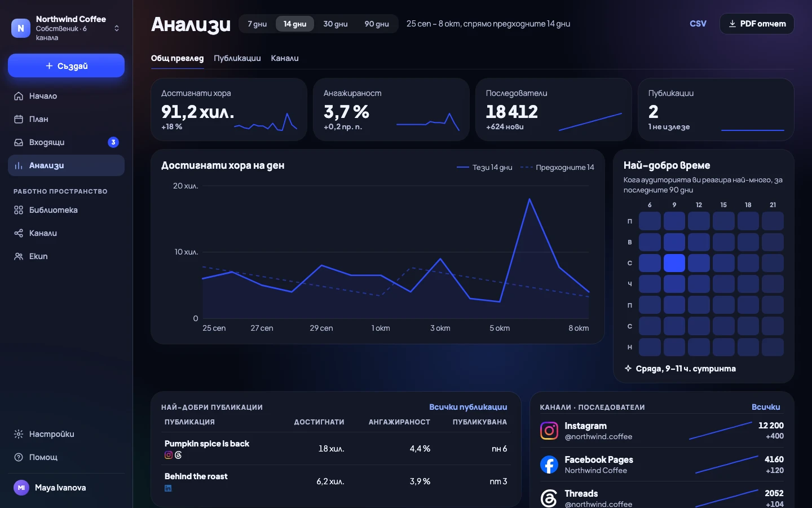Click the Входящи badge showing 3

click(x=113, y=142)
